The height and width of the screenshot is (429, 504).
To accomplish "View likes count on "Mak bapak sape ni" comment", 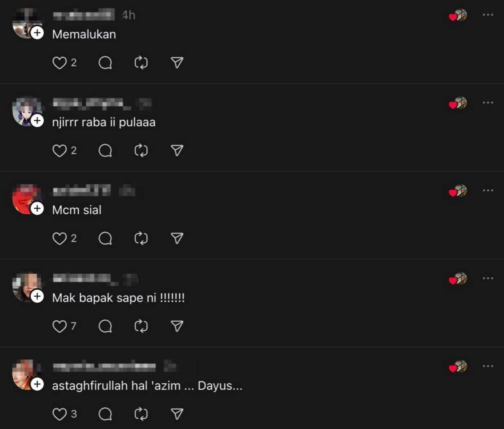I will [74, 326].
